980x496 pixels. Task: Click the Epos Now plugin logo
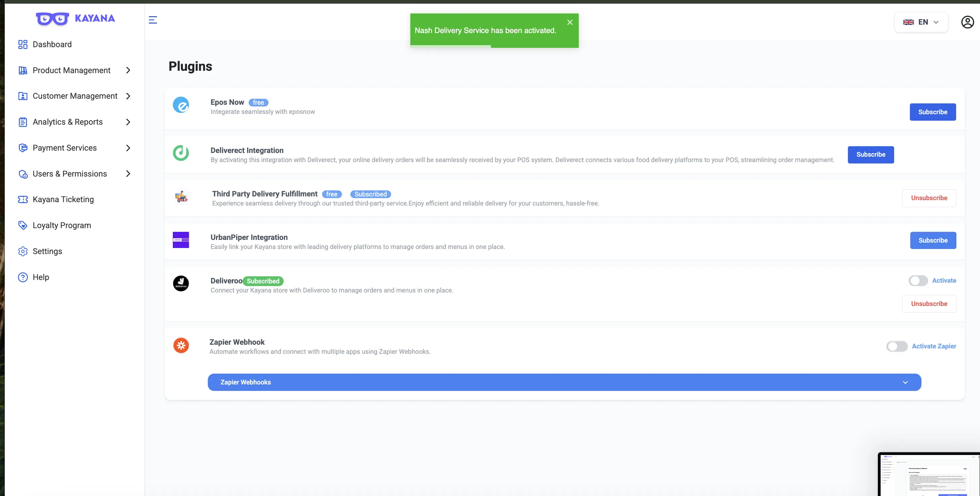[181, 105]
